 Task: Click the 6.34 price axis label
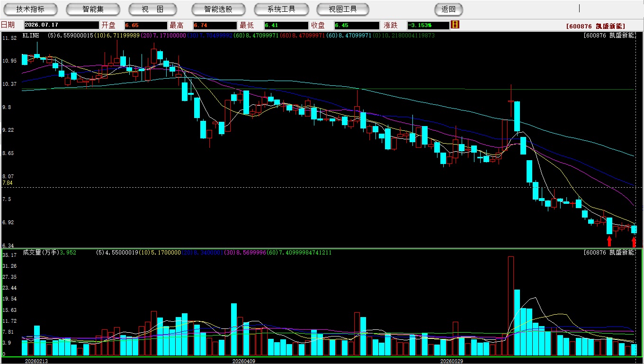[x=8, y=245]
